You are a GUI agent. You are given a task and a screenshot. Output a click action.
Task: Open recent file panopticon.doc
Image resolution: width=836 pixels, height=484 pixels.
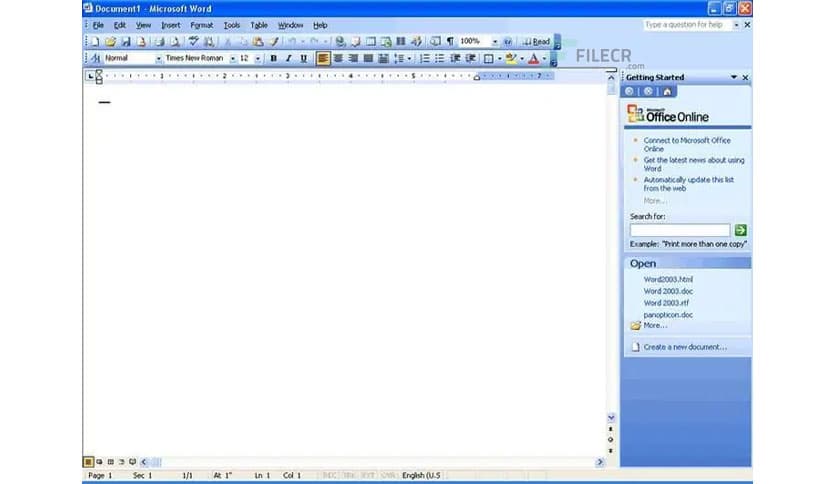[668, 315]
